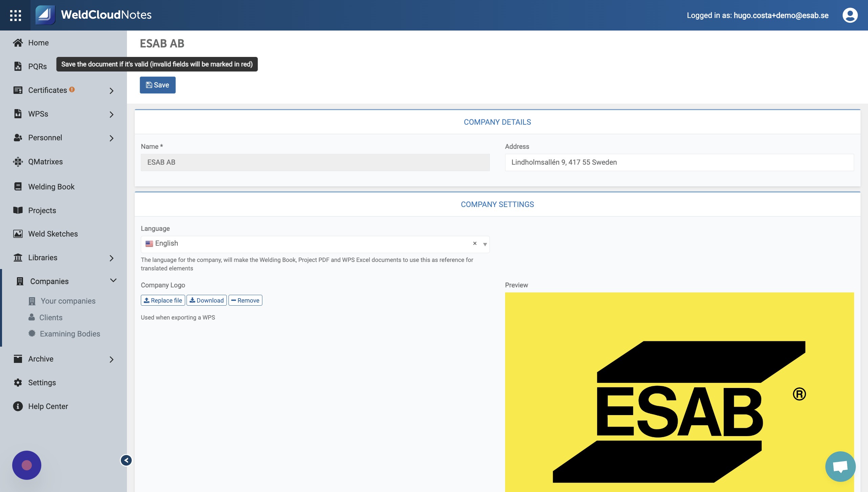The image size is (868, 492).
Task: Click the Weld Sketches image icon
Action: (18, 234)
